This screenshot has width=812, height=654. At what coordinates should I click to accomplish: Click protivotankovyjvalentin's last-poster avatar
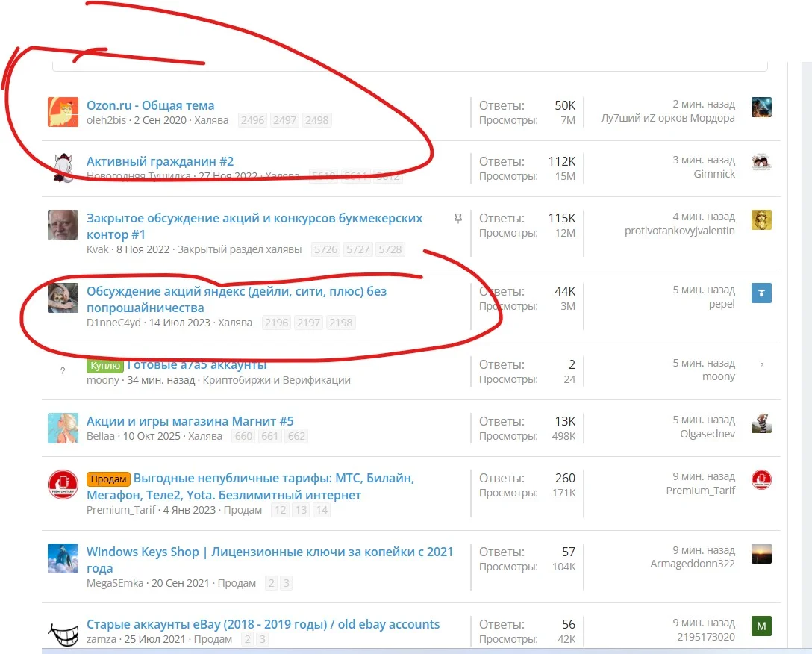[761, 219]
